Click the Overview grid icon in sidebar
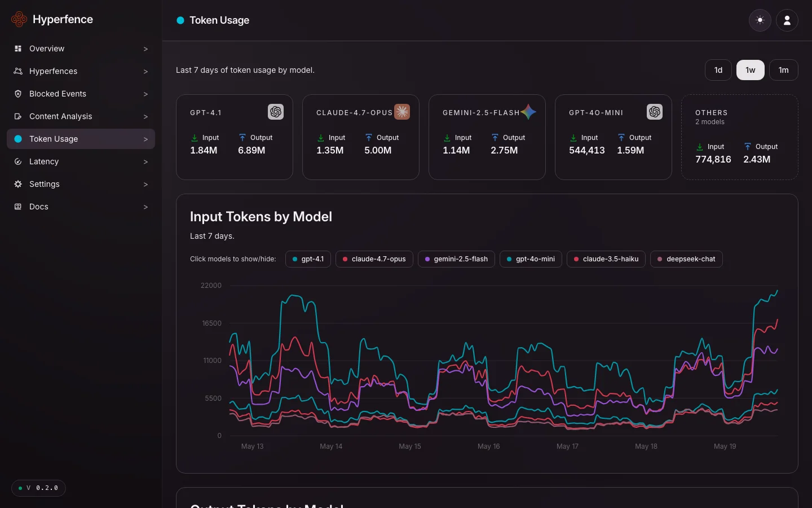This screenshot has width=812, height=508. coord(18,49)
